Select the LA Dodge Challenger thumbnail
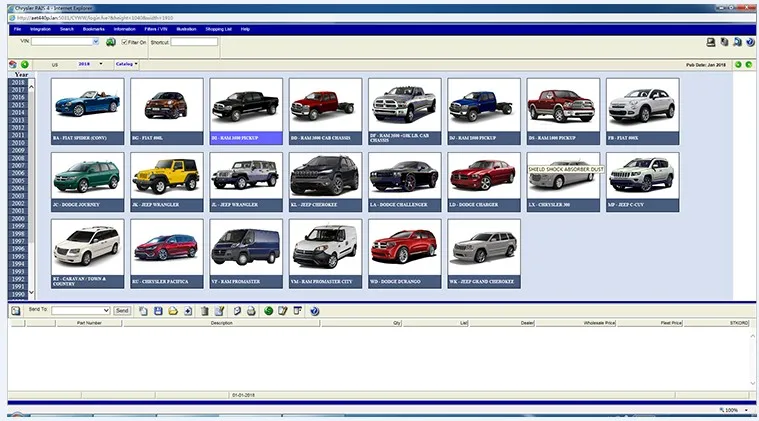759x421 pixels. coord(405,182)
